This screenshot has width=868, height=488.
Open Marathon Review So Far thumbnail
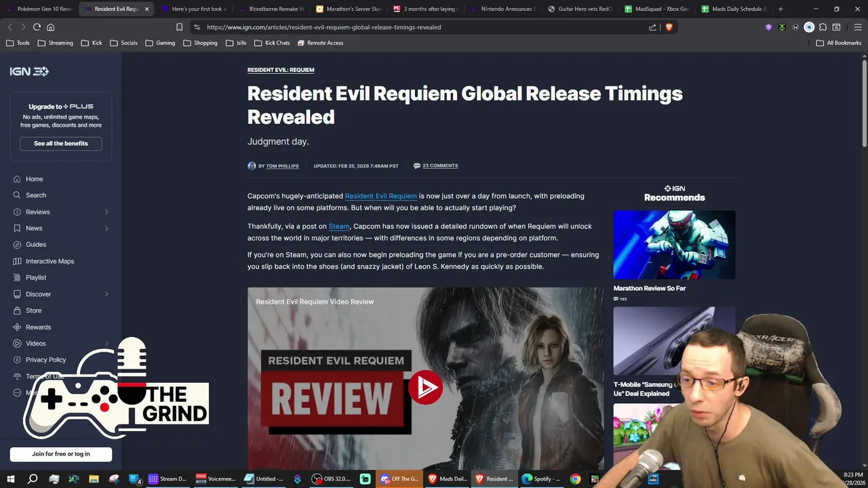pos(674,245)
